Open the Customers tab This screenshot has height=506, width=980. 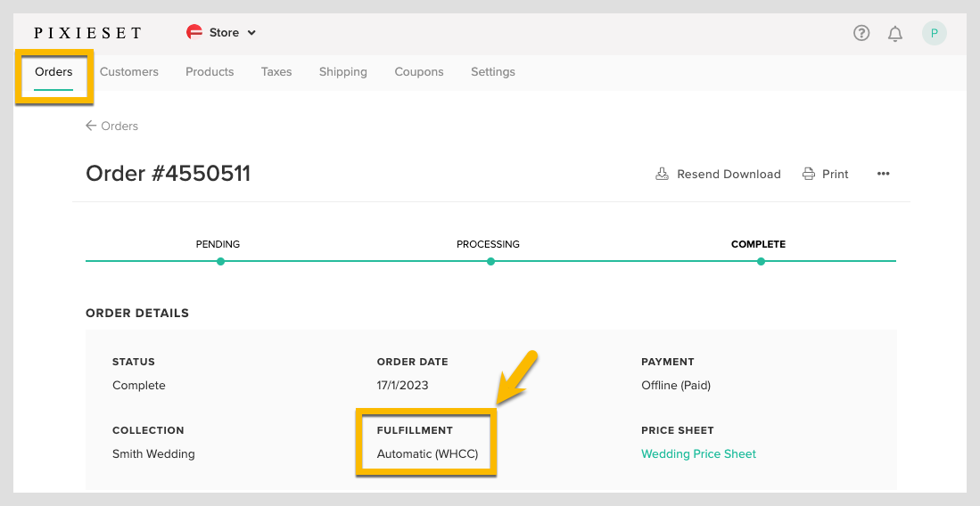pos(129,71)
